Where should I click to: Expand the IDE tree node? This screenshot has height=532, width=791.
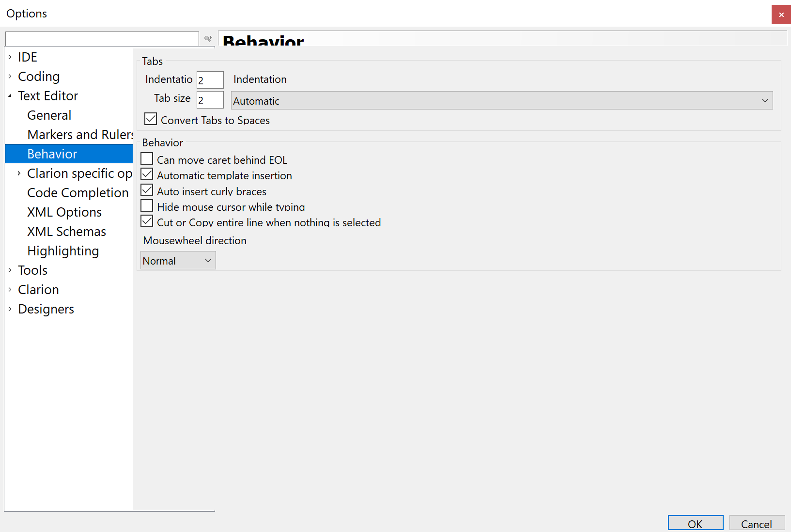pyautogui.click(x=10, y=57)
